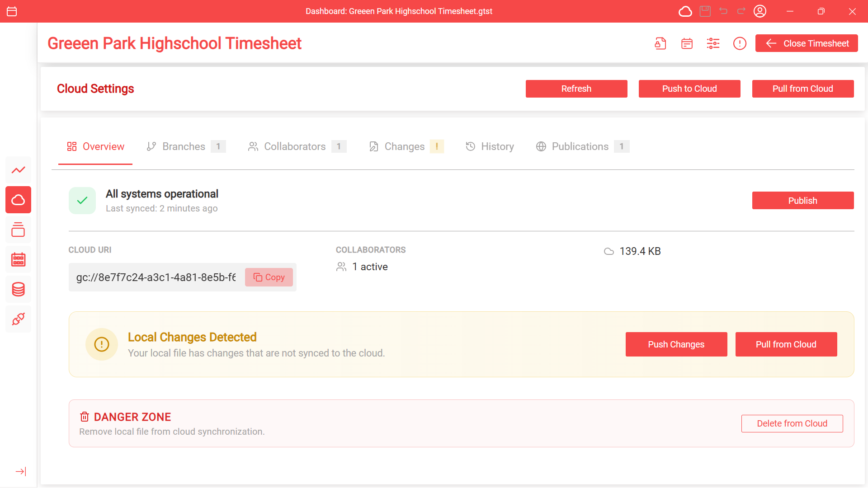Click the file permissions icon in the header

click(660, 43)
